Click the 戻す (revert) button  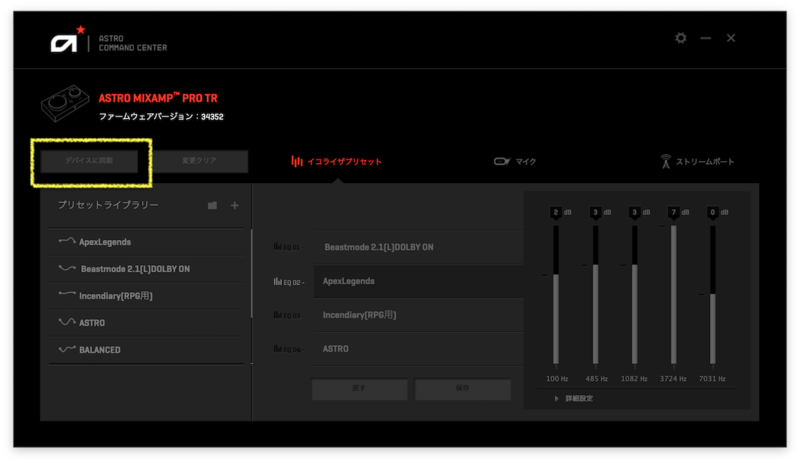tap(359, 388)
